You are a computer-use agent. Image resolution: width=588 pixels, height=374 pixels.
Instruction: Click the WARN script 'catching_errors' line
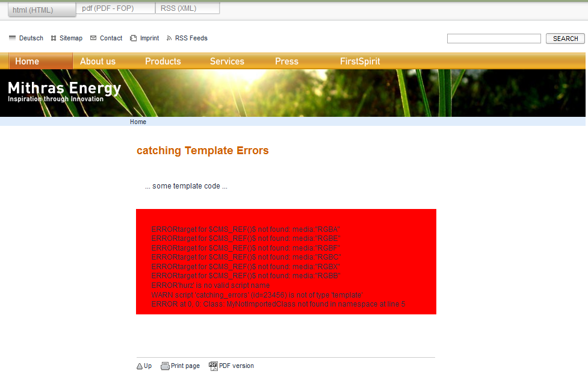tap(257, 295)
